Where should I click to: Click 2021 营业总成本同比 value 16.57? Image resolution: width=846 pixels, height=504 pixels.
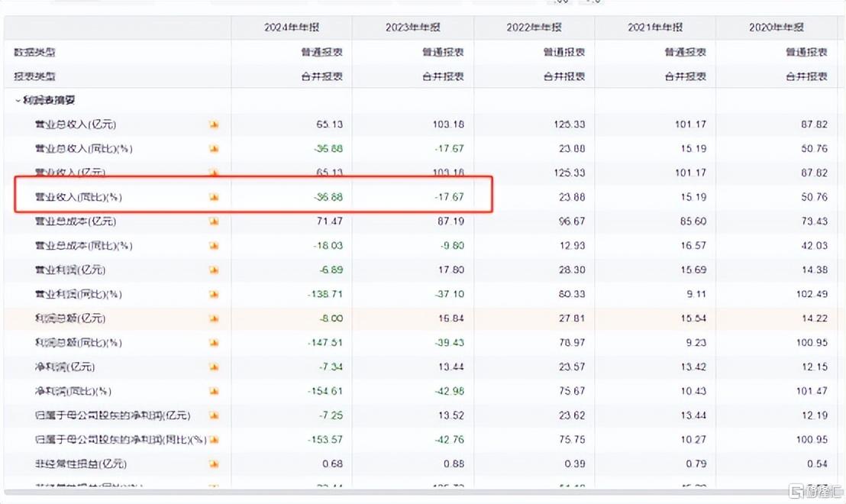point(693,246)
